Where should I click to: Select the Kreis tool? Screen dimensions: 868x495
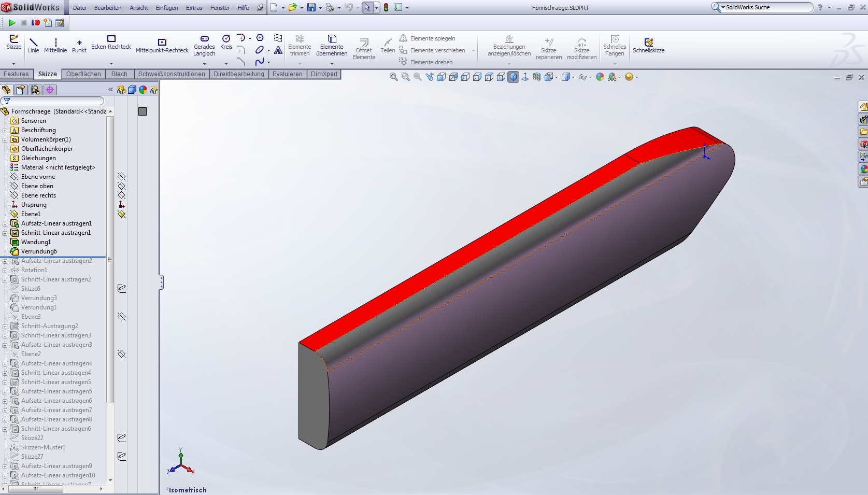click(x=226, y=43)
